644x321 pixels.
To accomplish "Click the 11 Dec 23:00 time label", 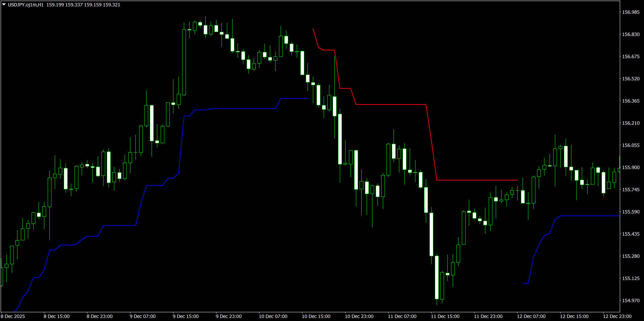I will click(488, 316).
